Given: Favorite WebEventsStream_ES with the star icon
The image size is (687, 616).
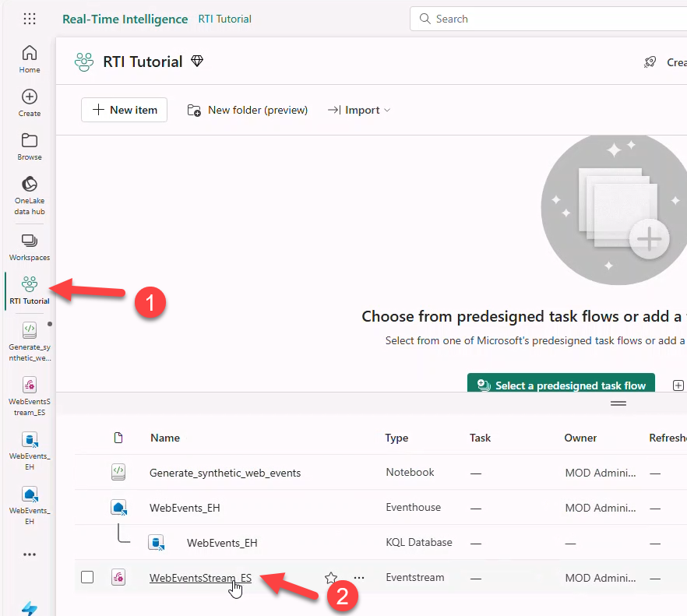Looking at the screenshot, I should point(331,578).
